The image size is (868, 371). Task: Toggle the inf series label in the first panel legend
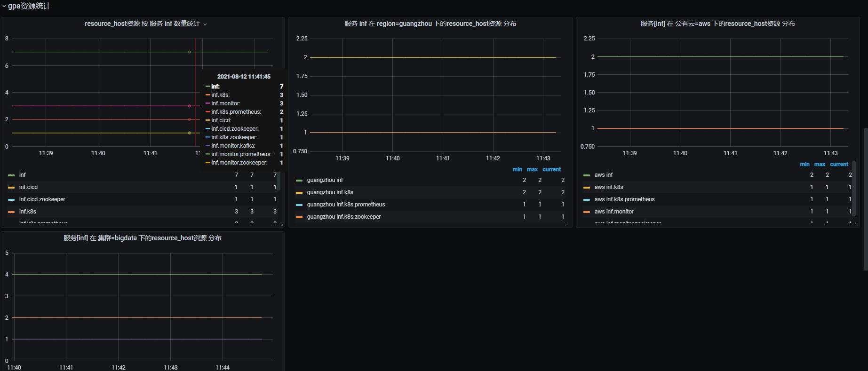point(23,175)
